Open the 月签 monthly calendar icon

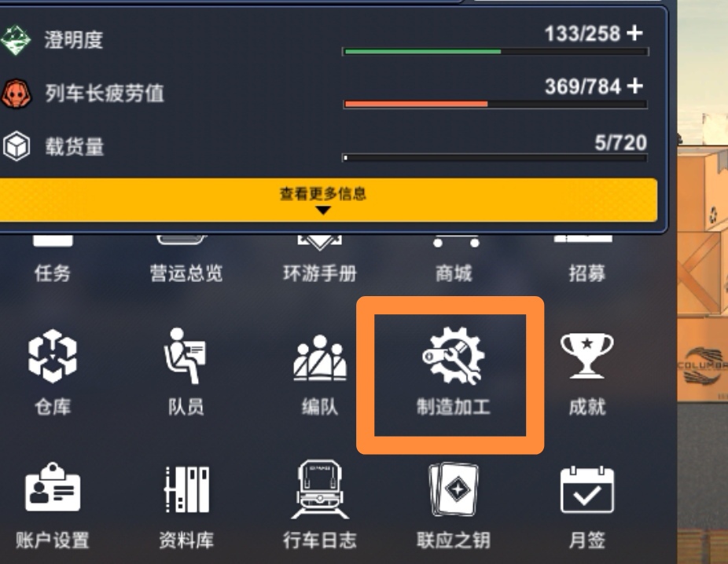[586, 490]
